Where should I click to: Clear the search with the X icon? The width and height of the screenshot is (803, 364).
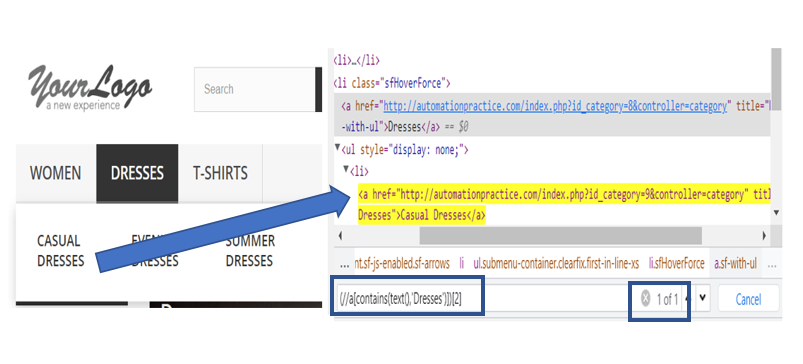(645, 297)
